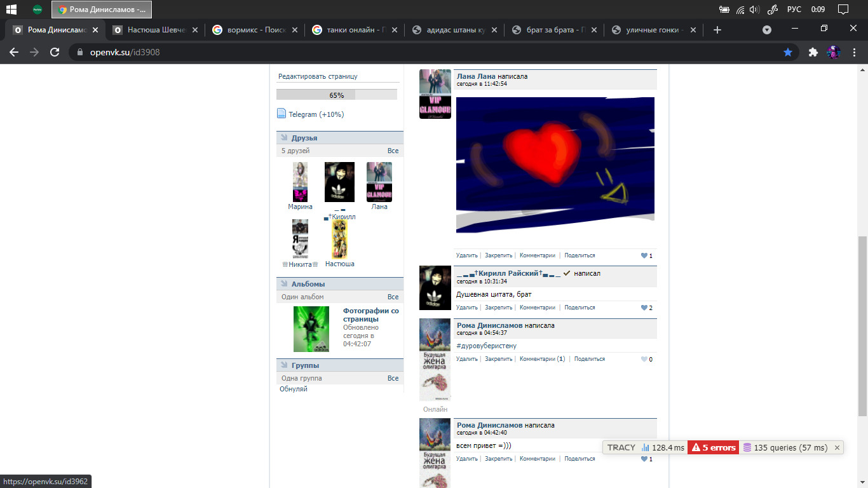
Task: Close the Tracy debug bar
Action: pyautogui.click(x=837, y=448)
